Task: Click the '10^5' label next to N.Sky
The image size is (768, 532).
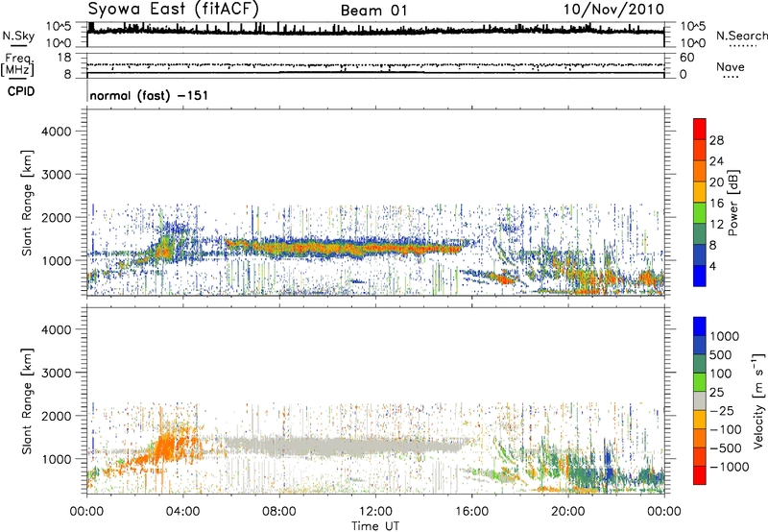Action: coord(59,26)
